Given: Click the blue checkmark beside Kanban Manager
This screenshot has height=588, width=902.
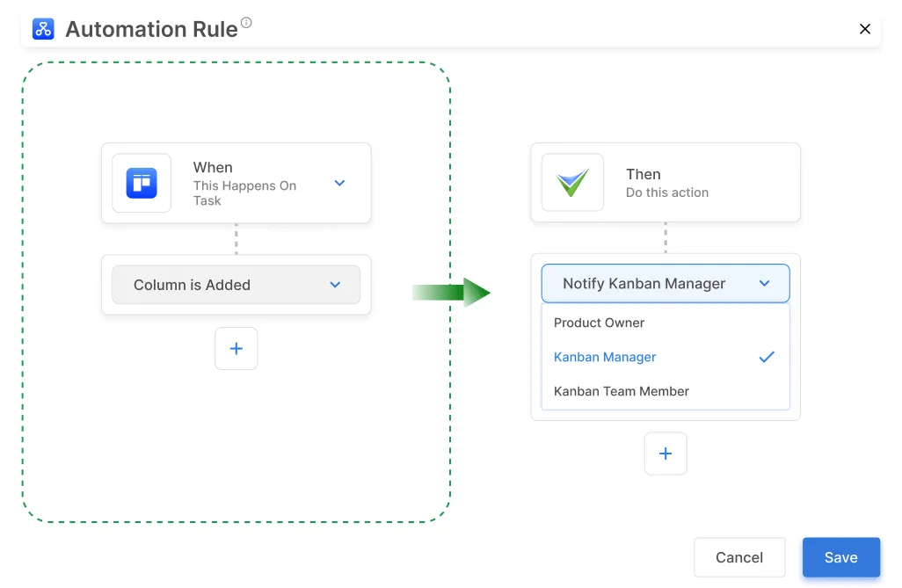Looking at the screenshot, I should tap(766, 357).
